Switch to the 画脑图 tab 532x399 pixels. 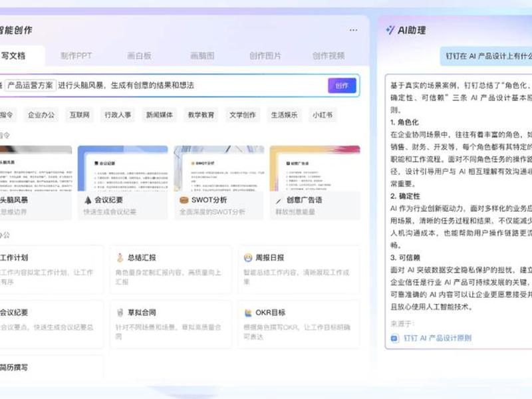(202, 56)
